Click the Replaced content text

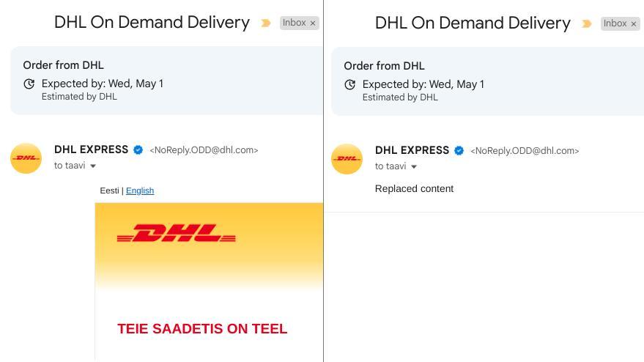414,189
